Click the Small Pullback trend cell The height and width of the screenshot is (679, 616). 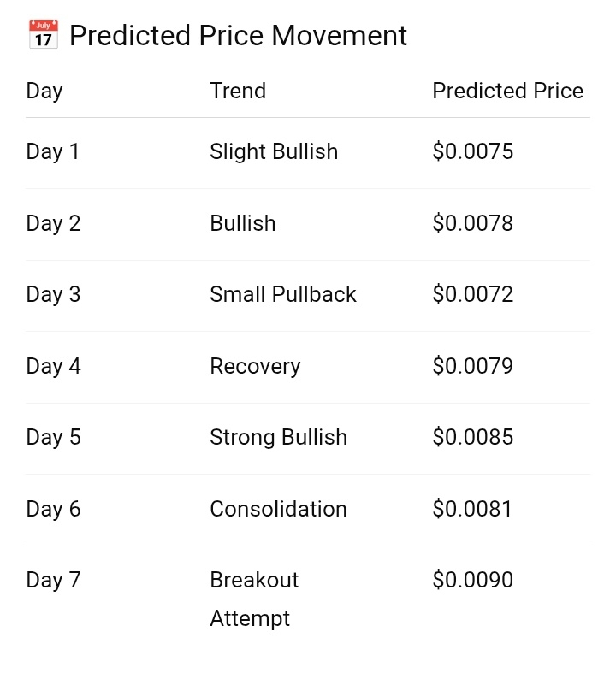coord(283,295)
